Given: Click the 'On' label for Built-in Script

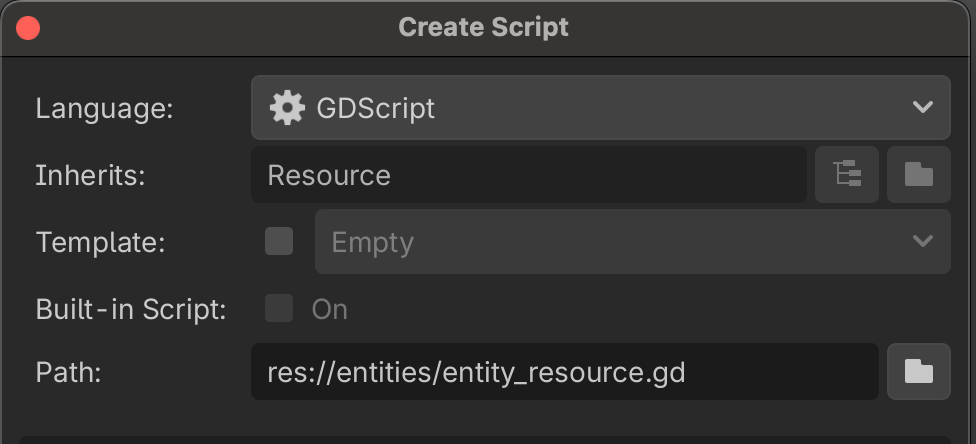Looking at the screenshot, I should tap(329, 309).
